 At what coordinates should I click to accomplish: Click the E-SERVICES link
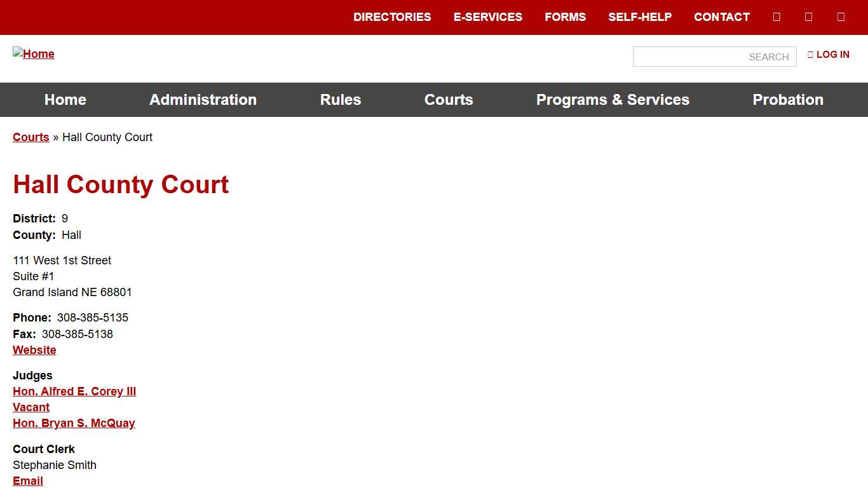click(x=488, y=17)
